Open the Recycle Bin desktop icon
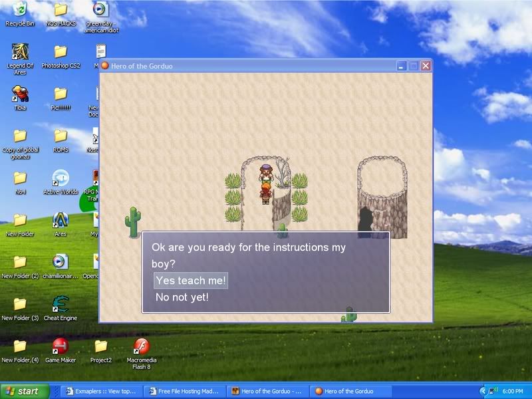Image resolution: width=532 pixels, height=399 pixels. (20, 10)
